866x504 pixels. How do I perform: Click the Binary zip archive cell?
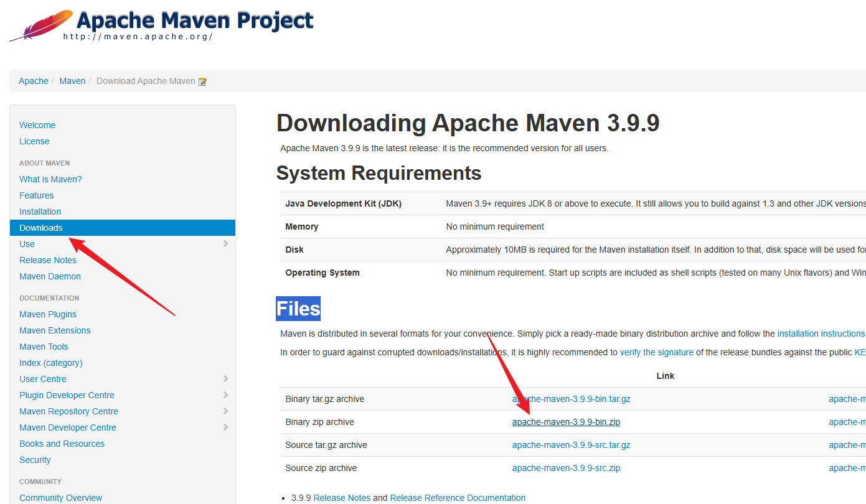pyautogui.click(x=319, y=422)
